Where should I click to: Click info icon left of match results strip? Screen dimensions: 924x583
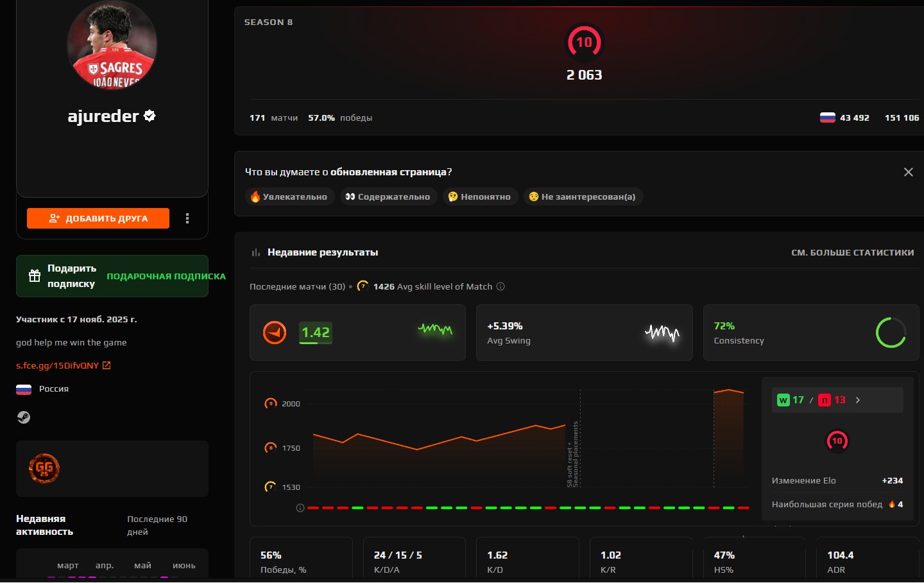click(x=300, y=508)
